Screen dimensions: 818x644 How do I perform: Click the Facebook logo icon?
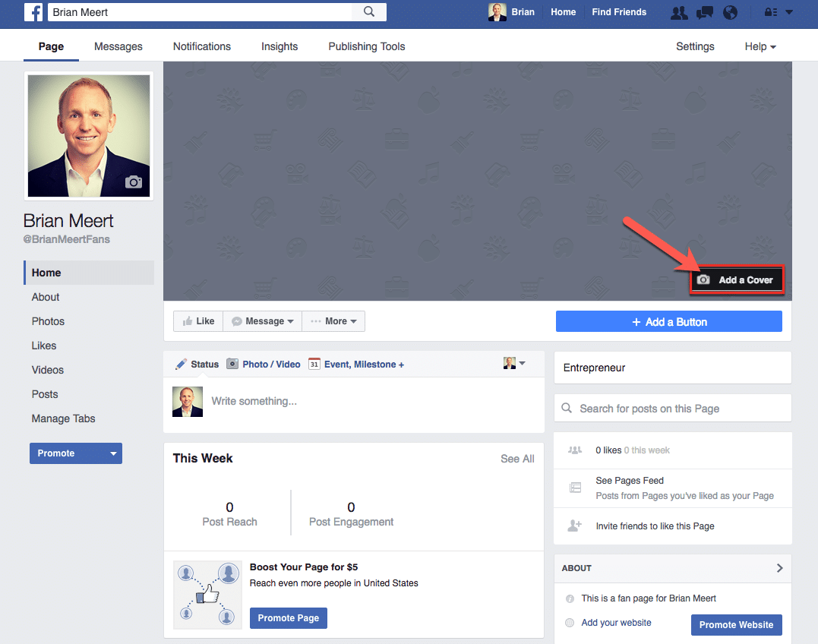tap(33, 12)
